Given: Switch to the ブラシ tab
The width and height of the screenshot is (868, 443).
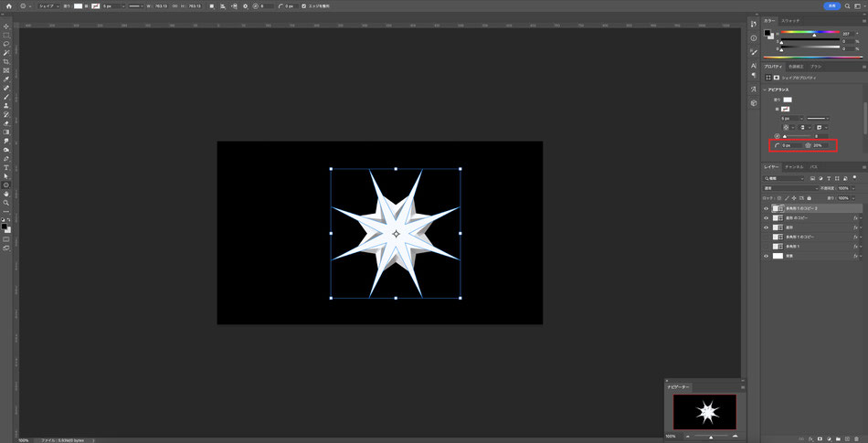Looking at the screenshot, I should 816,67.
